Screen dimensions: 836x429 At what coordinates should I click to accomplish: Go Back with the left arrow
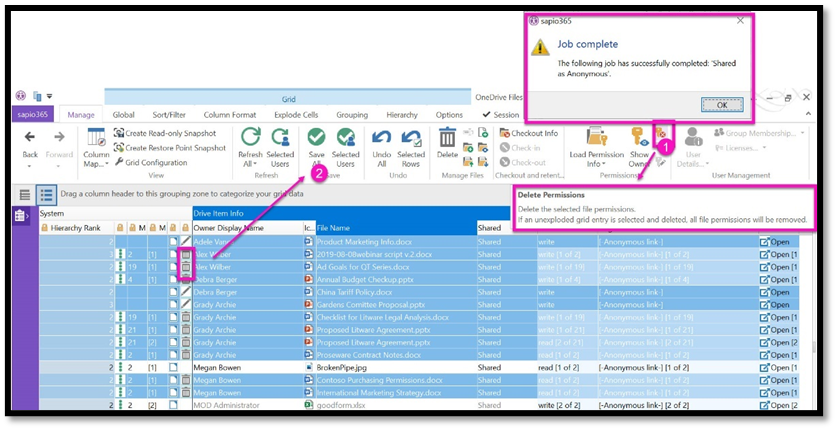click(30, 137)
